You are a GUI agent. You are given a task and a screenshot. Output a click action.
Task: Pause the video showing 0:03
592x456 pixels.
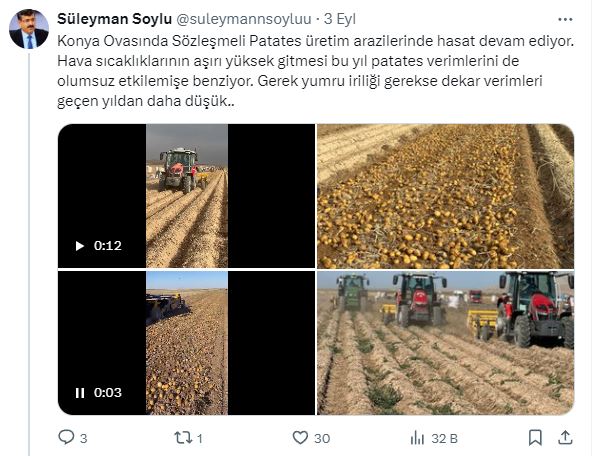tap(80, 393)
